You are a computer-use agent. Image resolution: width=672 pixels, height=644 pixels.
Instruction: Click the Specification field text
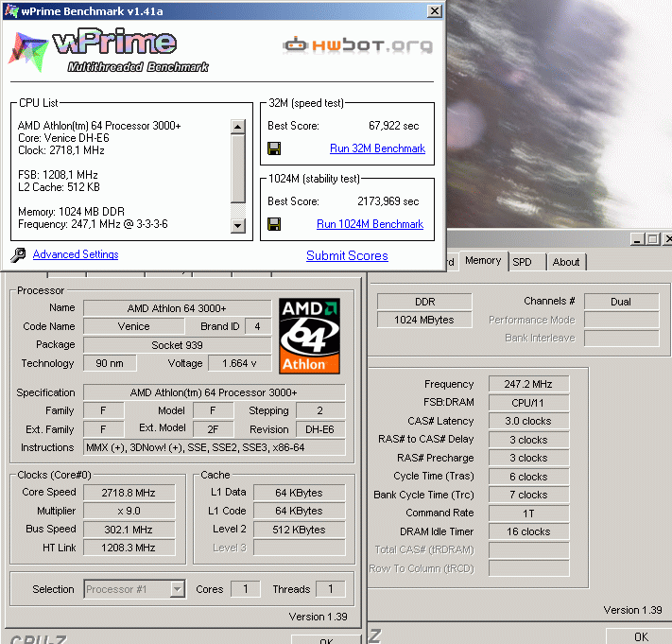pos(214,392)
